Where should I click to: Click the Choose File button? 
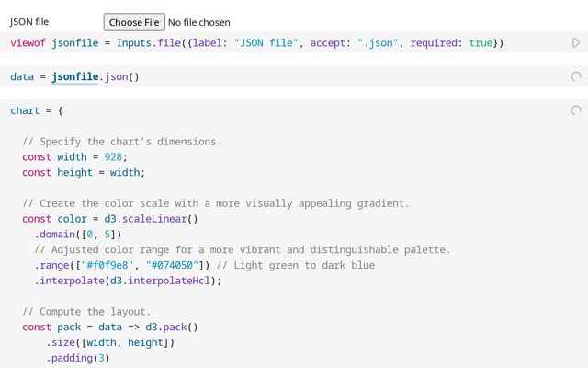pyautogui.click(x=134, y=21)
